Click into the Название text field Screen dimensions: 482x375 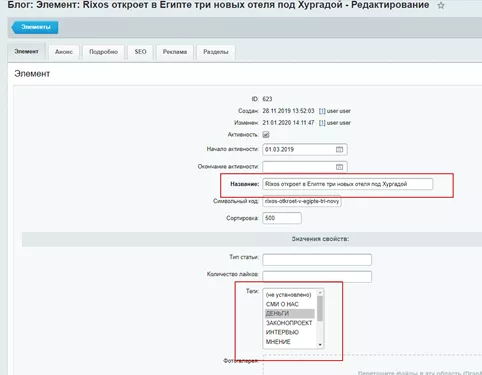pyautogui.click(x=347, y=184)
